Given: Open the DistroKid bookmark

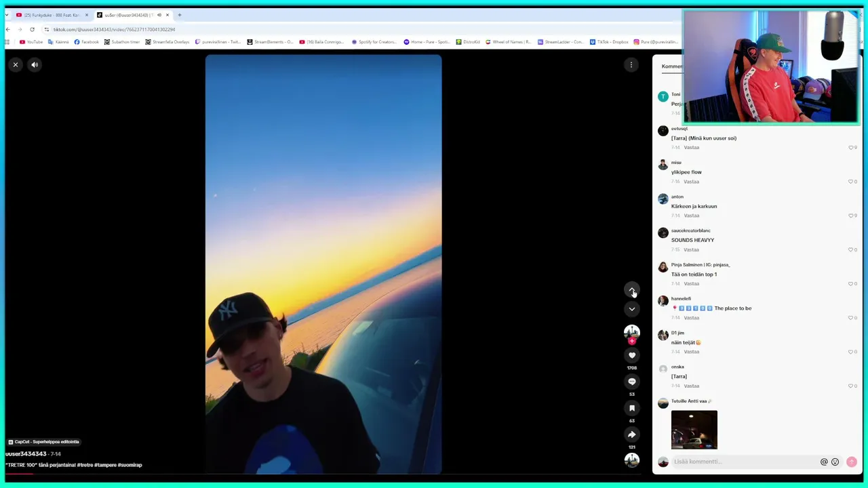Looking at the screenshot, I should tap(468, 42).
